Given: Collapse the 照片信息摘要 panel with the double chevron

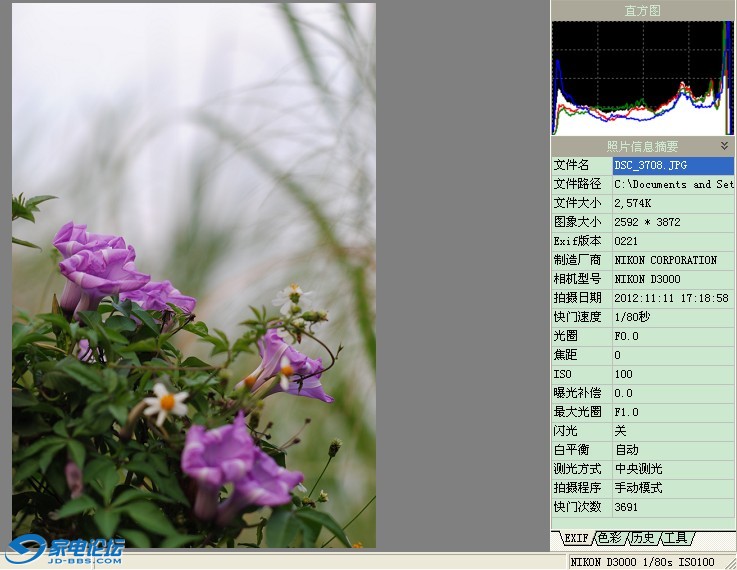Looking at the screenshot, I should point(724,146).
